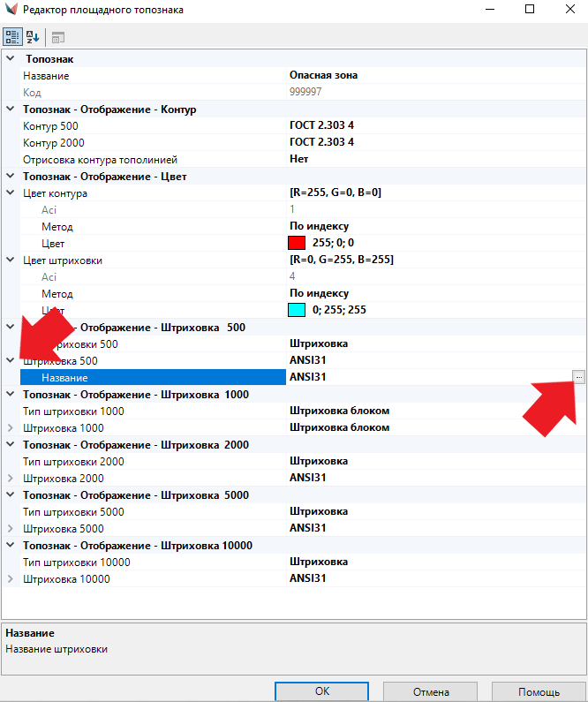Expand the Штриховка 2000 property

[x=11, y=478]
